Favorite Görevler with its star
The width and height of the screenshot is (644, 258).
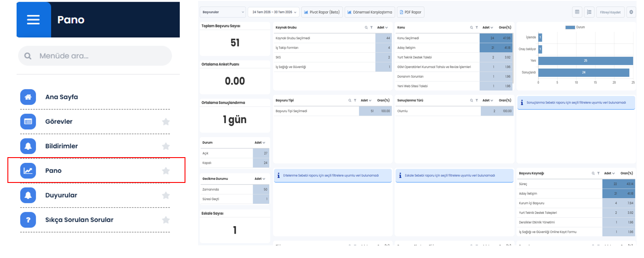[x=166, y=121]
